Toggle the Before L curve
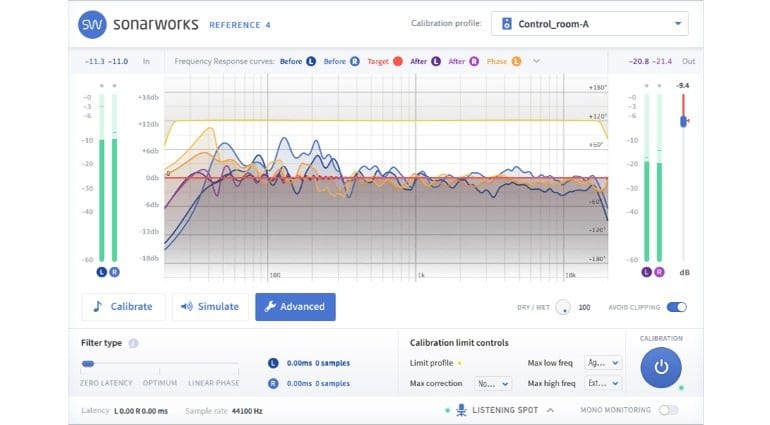The width and height of the screenshot is (770, 425). (311, 61)
